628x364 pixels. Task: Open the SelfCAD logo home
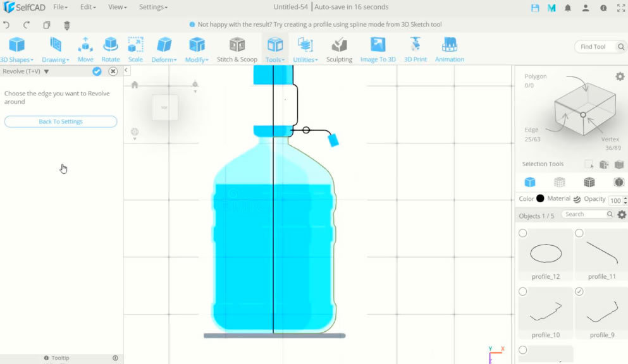[x=24, y=7]
